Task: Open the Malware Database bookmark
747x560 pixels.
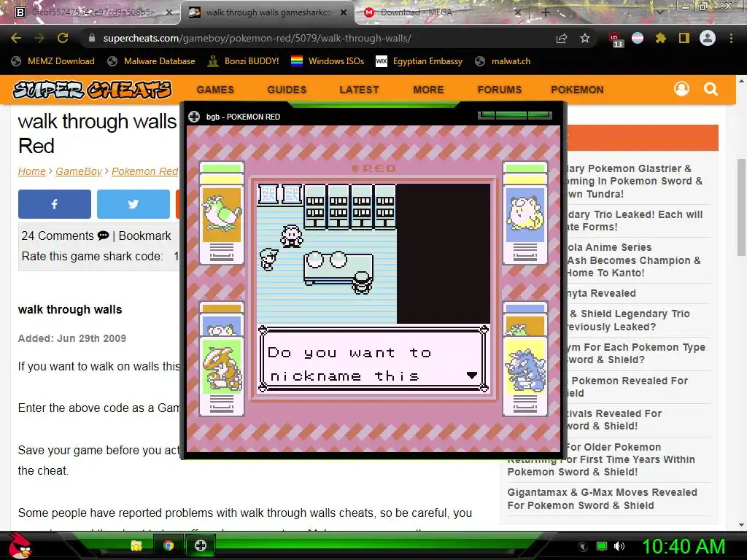Action: (x=152, y=61)
